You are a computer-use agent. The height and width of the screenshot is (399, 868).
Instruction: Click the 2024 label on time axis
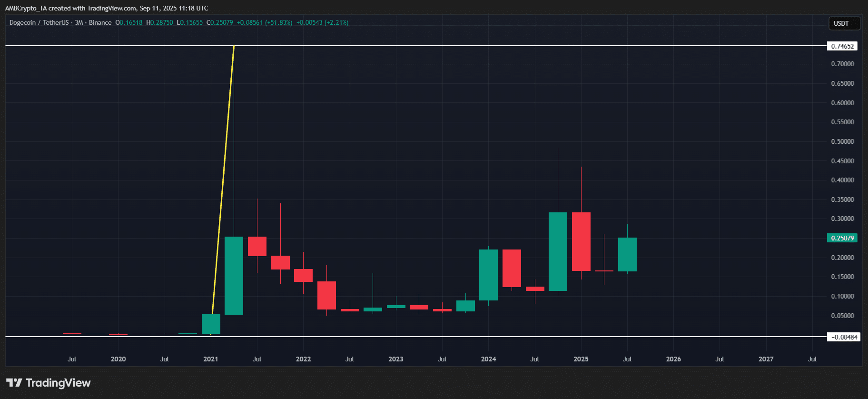488,359
